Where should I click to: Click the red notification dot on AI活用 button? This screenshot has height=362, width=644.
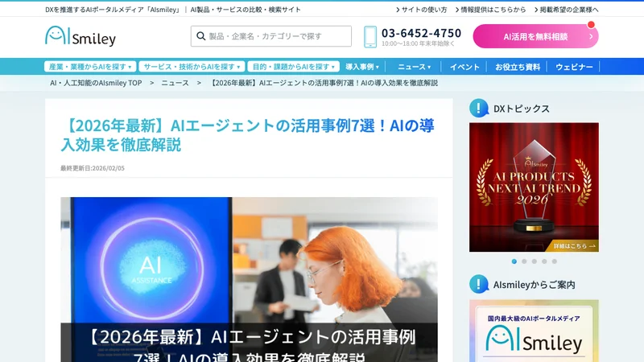pyautogui.click(x=591, y=25)
